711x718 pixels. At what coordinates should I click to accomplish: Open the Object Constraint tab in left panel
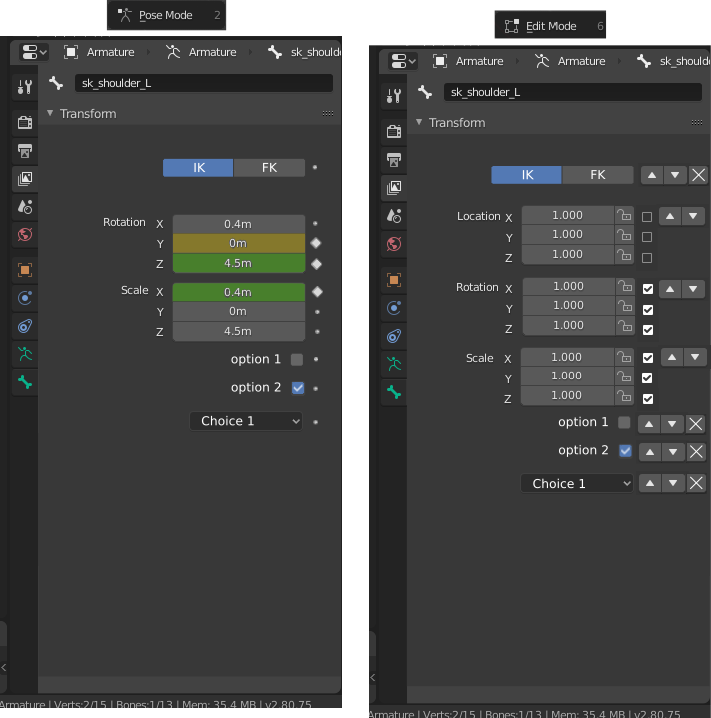coord(25,326)
